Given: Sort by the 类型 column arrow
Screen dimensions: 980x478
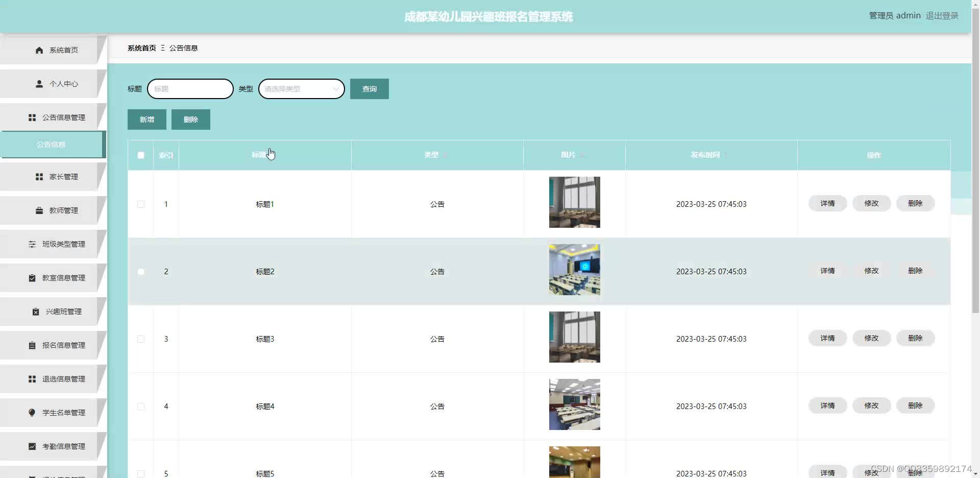Looking at the screenshot, I should 445,155.
